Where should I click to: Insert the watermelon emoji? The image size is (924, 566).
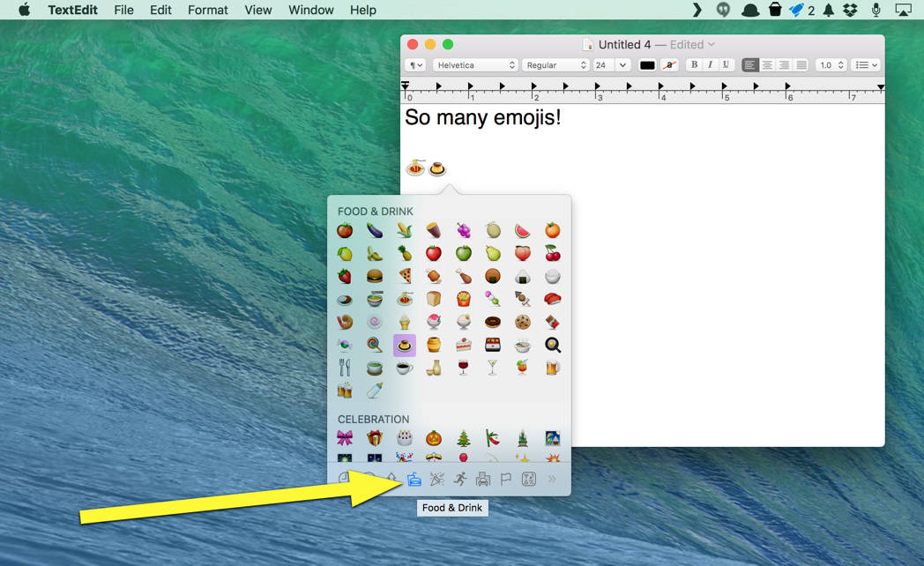coord(522,231)
